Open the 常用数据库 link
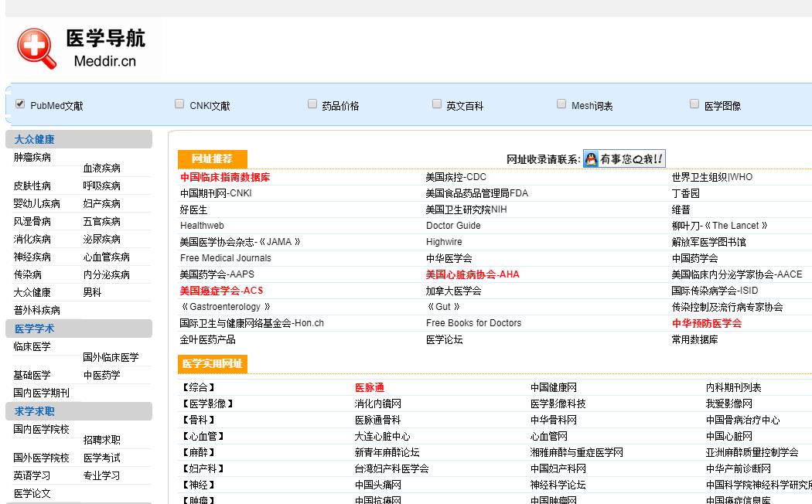Viewport: 812px width, 504px height. tap(694, 340)
